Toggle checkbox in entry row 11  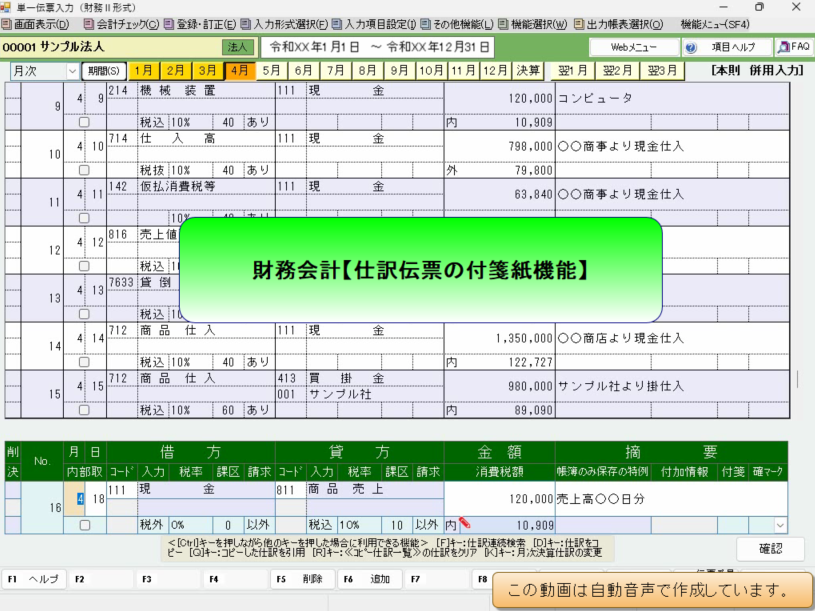pyautogui.click(x=84, y=218)
